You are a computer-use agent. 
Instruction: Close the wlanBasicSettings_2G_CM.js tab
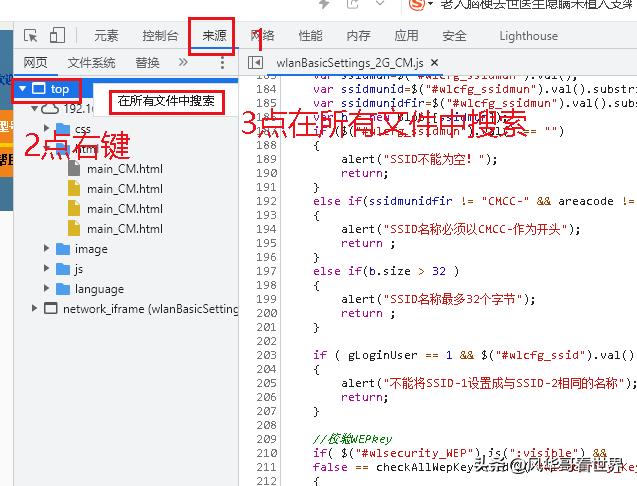(x=434, y=63)
